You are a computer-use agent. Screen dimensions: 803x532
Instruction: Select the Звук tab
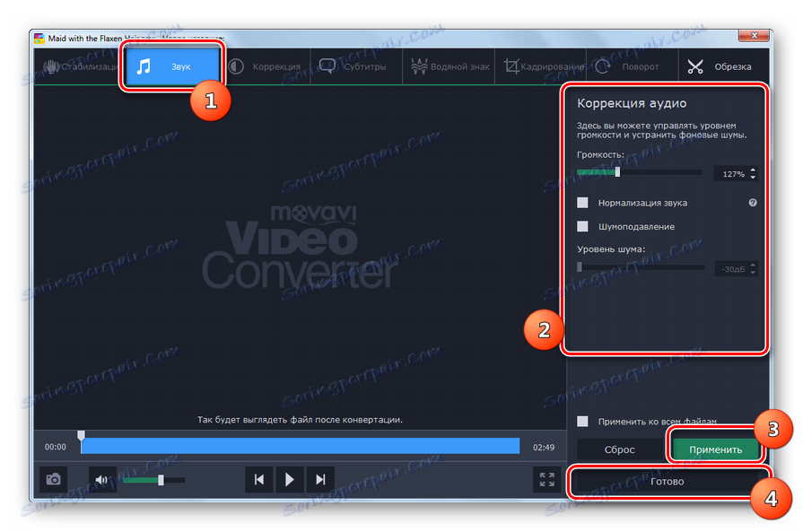172,66
